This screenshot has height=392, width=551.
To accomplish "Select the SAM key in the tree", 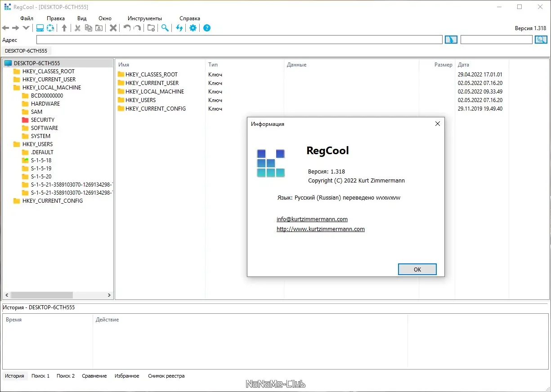I will tap(37, 112).
